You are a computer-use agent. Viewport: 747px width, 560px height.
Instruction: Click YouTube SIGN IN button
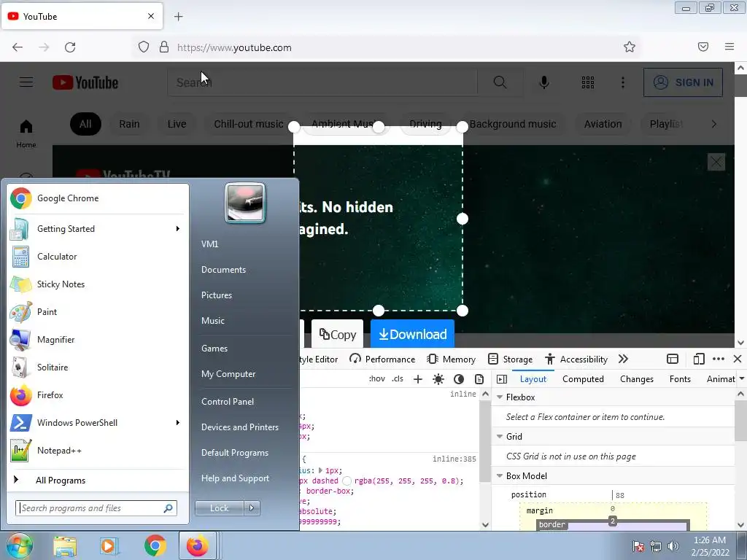pyautogui.click(x=683, y=82)
